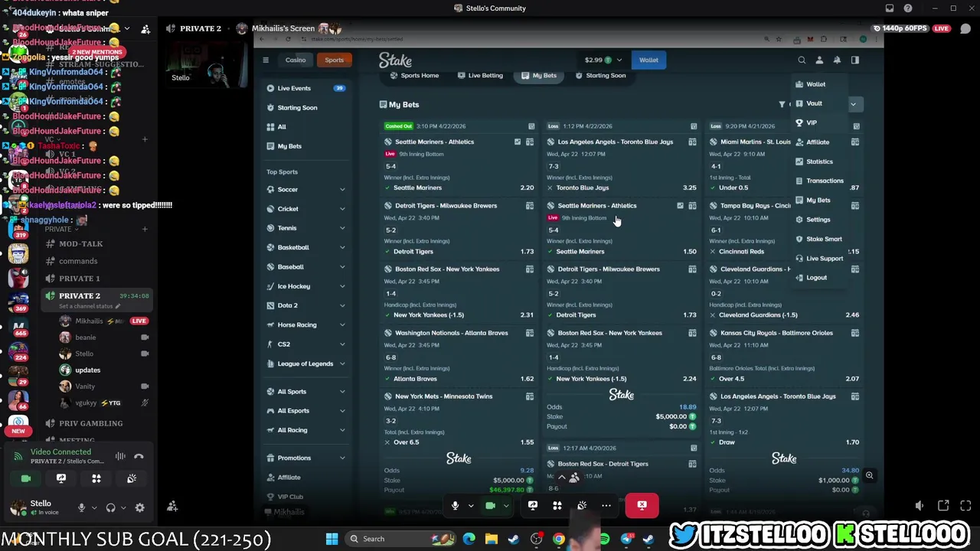Toggle Stake right sidebar panel icon
This screenshot has height=551, width=980.
855,60
